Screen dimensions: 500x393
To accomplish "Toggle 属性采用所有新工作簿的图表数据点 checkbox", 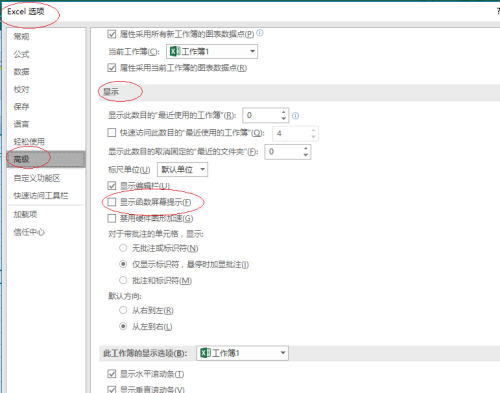I will [112, 34].
